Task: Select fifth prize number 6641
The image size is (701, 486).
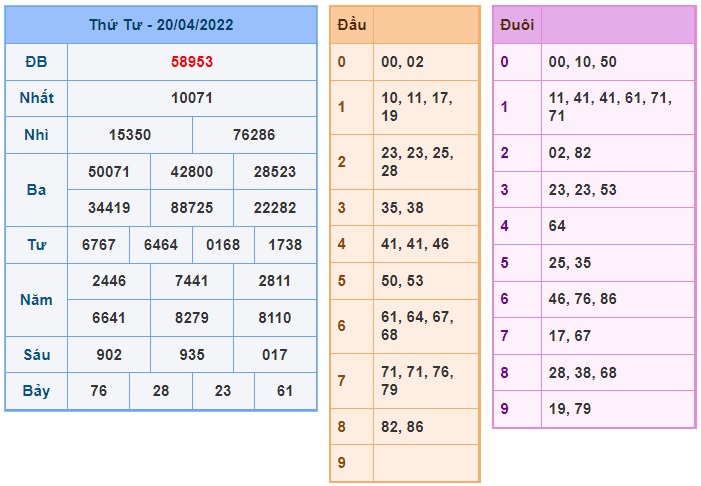Action: 109,318
